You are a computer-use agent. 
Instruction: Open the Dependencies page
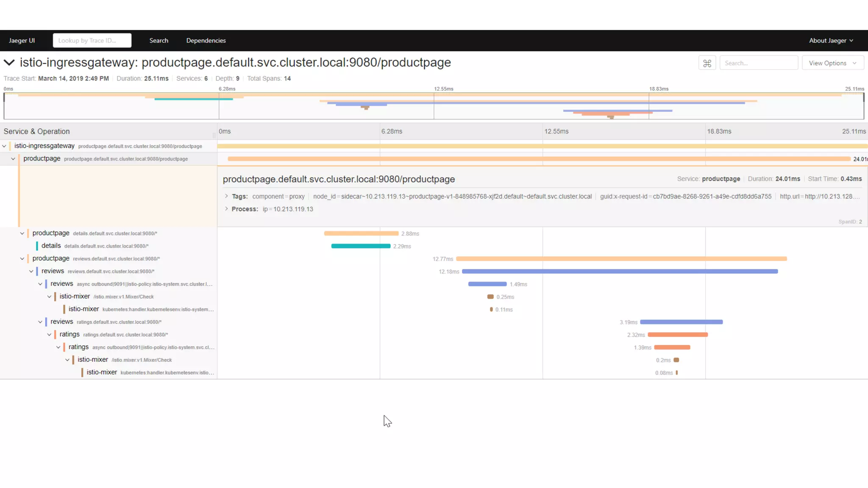206,41
